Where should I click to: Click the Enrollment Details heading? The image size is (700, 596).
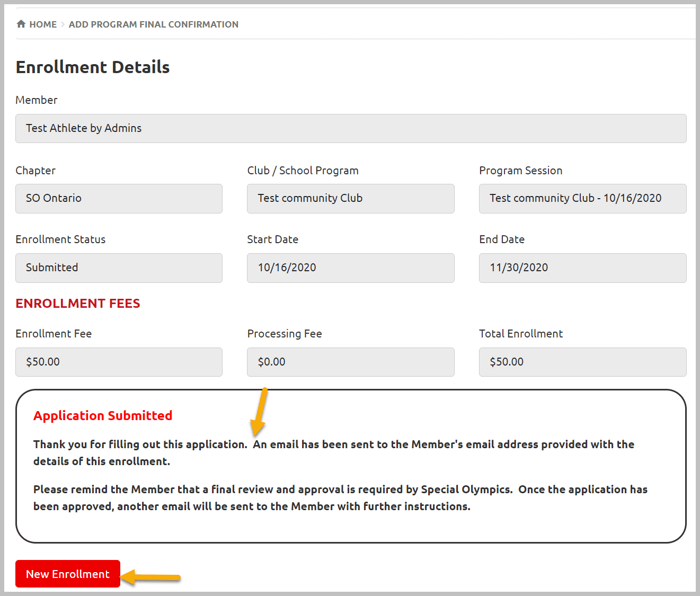point(93,67)
